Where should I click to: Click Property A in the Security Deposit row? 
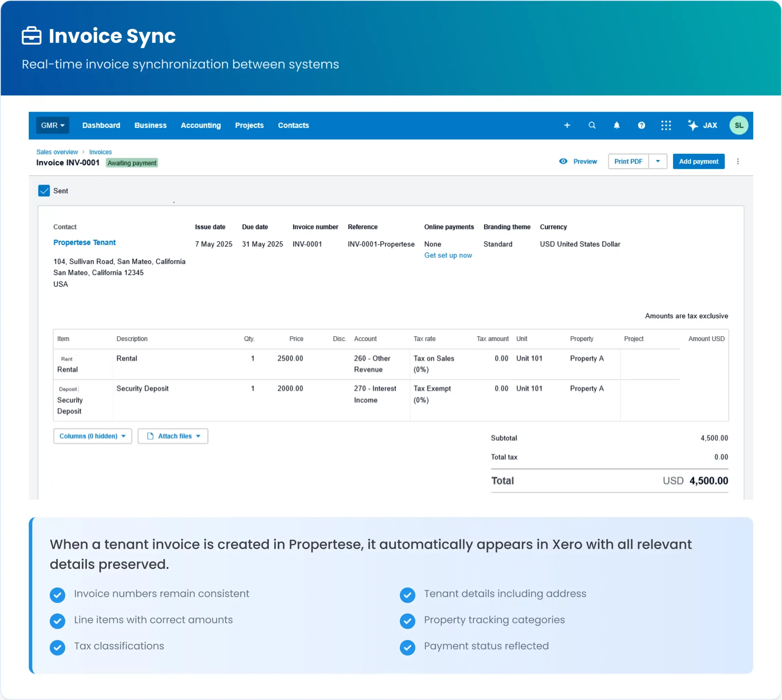click(586, 388)
